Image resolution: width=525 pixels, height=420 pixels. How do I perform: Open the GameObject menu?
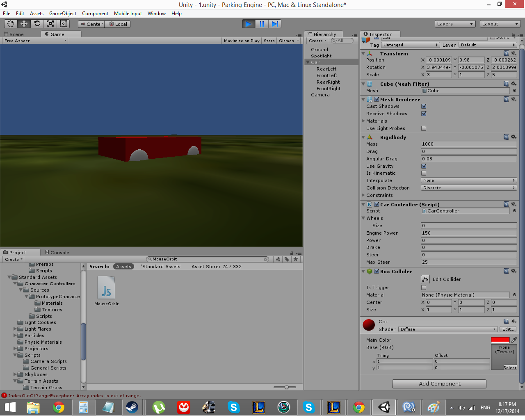(62, 14)
